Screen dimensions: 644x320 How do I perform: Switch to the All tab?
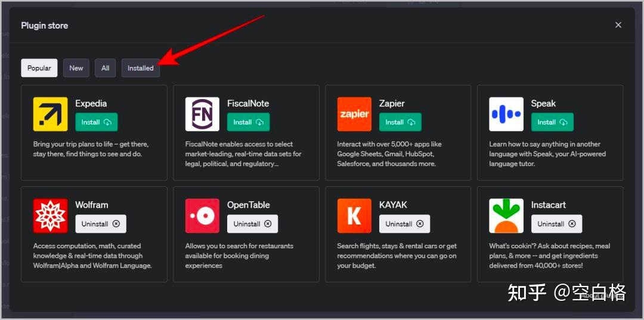106,68
